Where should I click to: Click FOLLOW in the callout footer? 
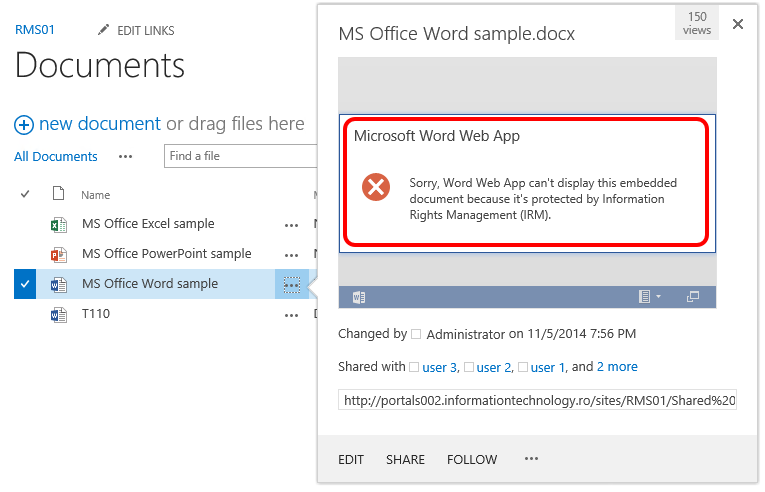click(472, 459)
